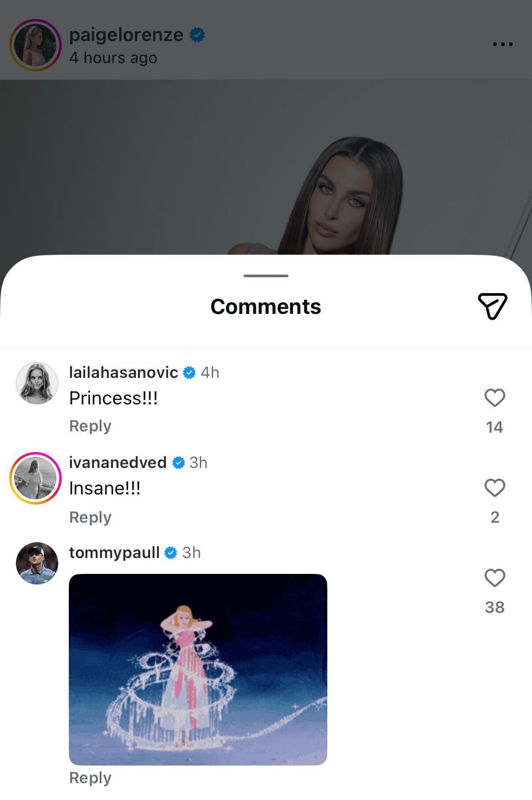Click lailahasanovic's verified checkmark

(189, 372)
